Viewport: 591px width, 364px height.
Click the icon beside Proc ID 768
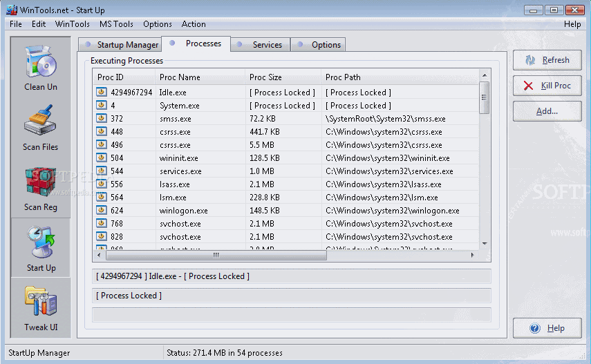tap(102, 224)
